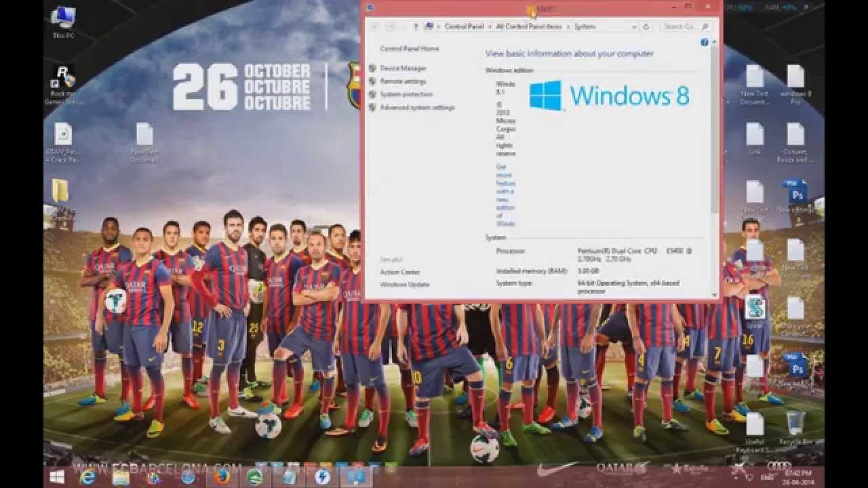Select Convert Paras and... desktop file
This screenshot has width=868, height=488.
795,143
